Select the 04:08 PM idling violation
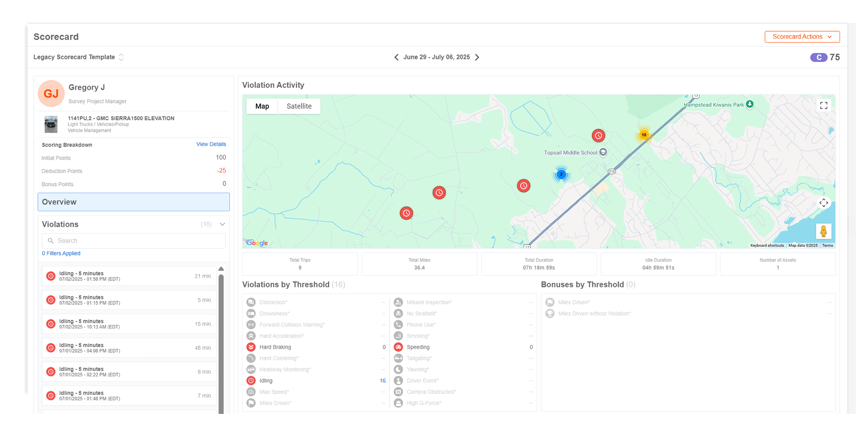 point(129,348)
